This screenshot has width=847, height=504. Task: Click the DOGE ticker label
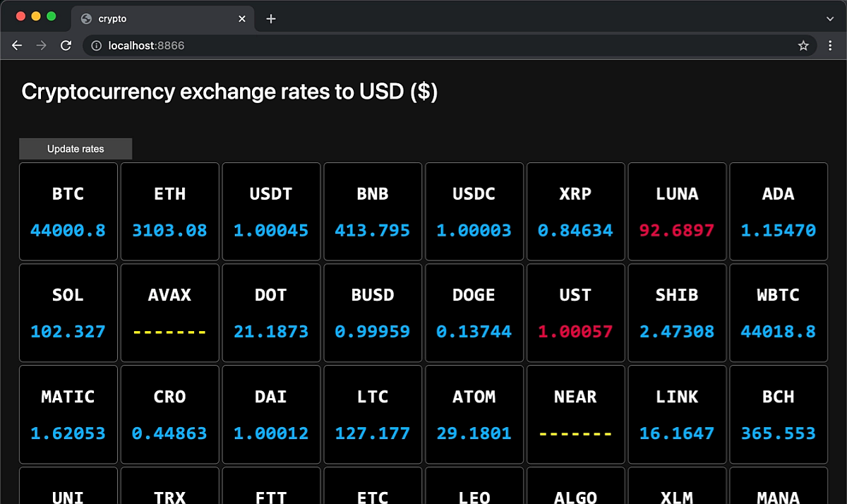click(x=474, y=296)
